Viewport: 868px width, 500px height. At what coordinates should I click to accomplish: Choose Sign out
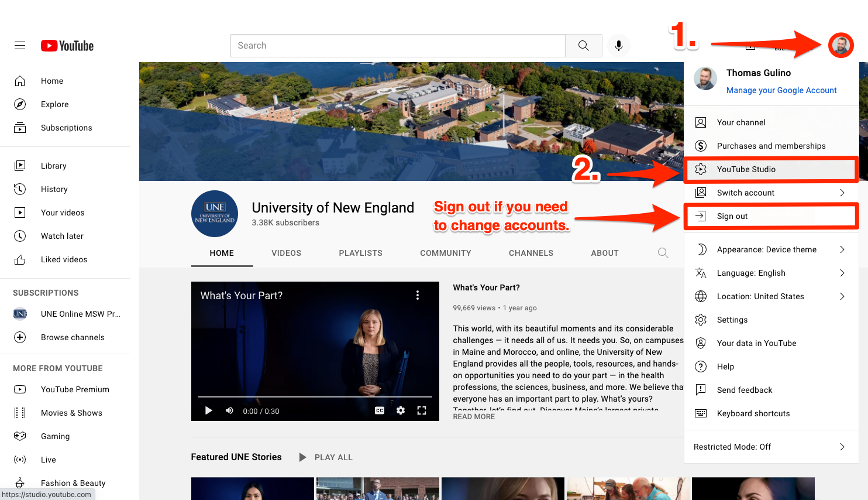(771, 216)
